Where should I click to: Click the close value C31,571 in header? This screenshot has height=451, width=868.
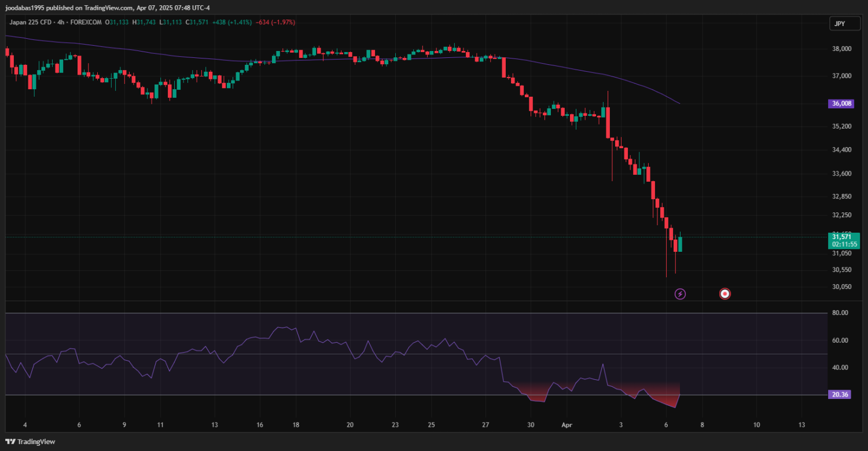[x=197, y=22]
